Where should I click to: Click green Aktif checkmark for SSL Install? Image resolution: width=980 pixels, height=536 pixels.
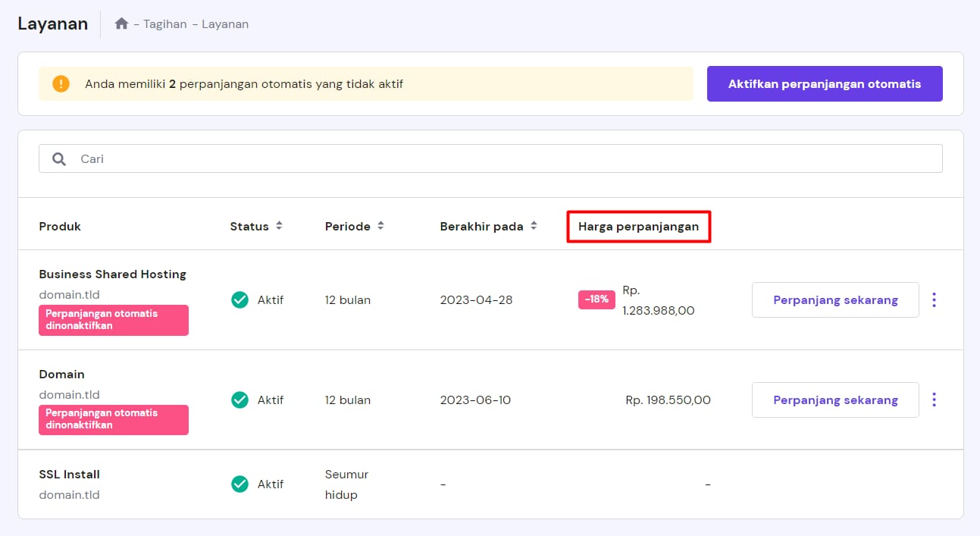240,484
